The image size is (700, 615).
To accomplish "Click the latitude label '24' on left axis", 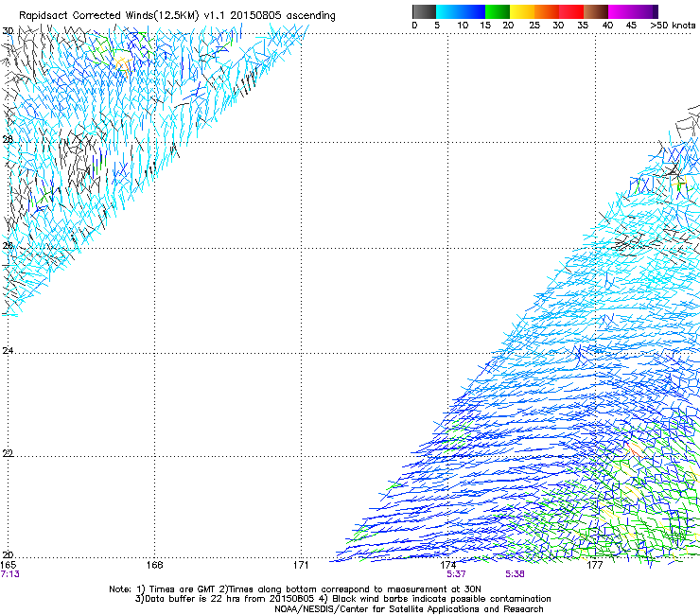I will point(8,351).
